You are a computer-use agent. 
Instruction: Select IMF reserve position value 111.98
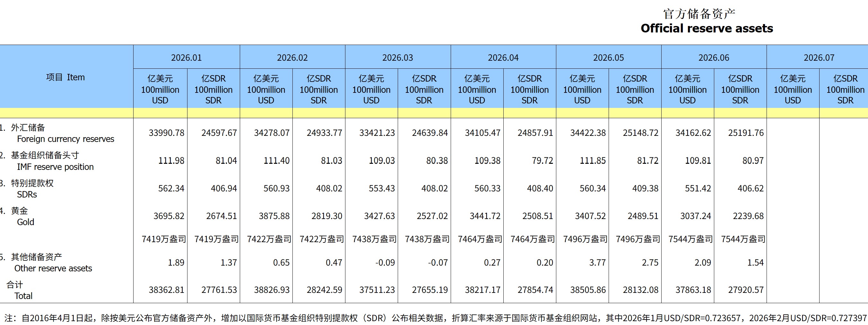point(171,161)
